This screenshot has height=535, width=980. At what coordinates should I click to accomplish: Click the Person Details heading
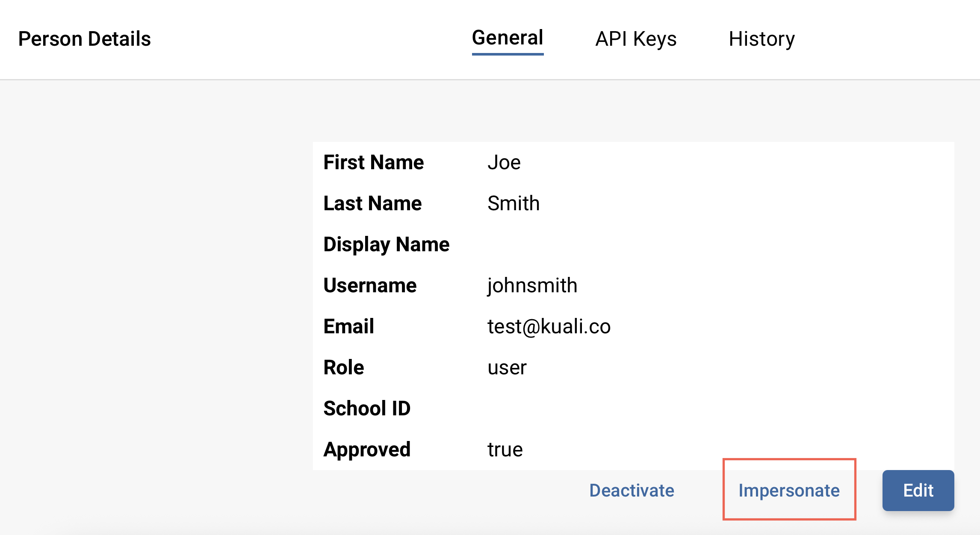(84, 38)
